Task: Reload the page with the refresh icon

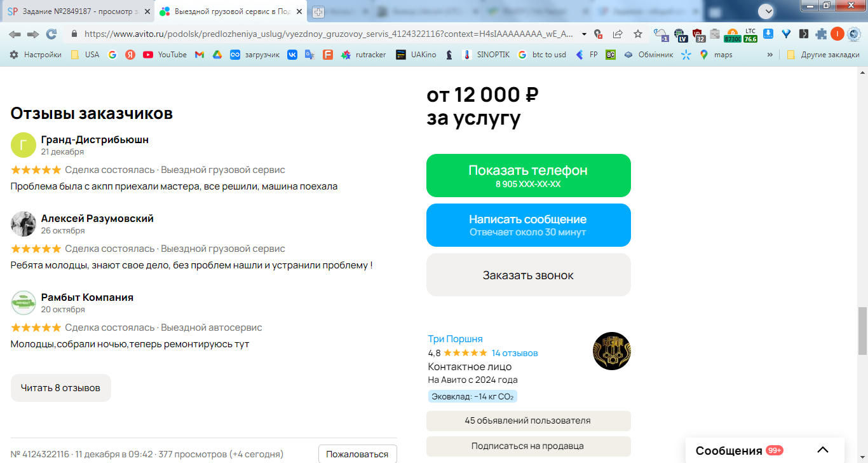Action: [51, 34]
